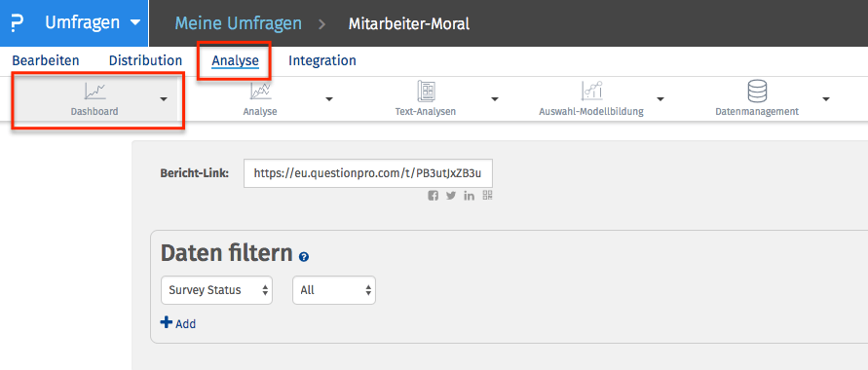This screenshot has width=868, height=370.
Task: Open the Datenmanagement database icon
Action: coord(757,91)
